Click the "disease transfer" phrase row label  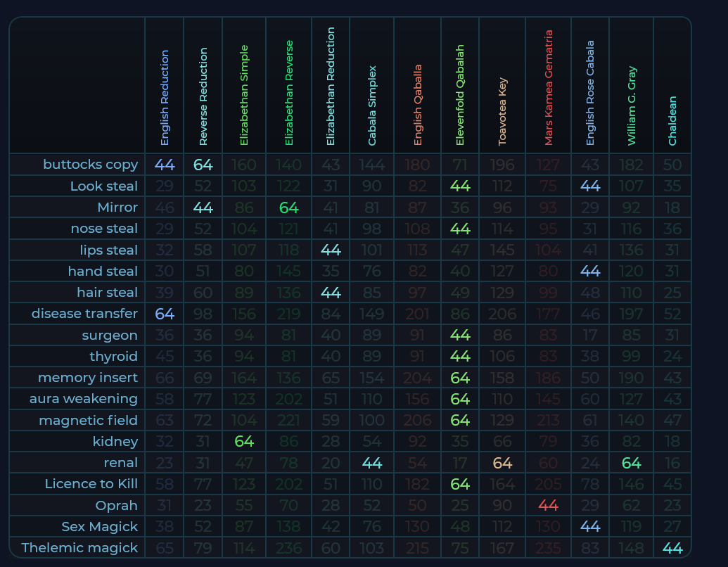click(84, 314)
